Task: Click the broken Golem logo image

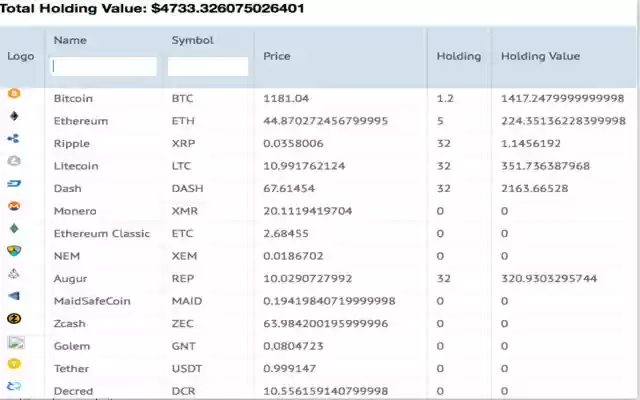Action: [x=16, y=342]
